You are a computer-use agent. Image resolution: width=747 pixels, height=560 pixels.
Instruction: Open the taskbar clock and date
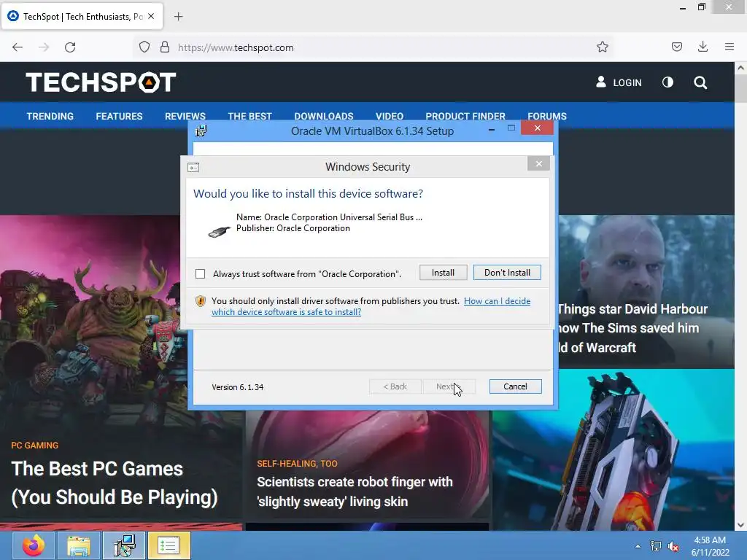pos(710,546)
